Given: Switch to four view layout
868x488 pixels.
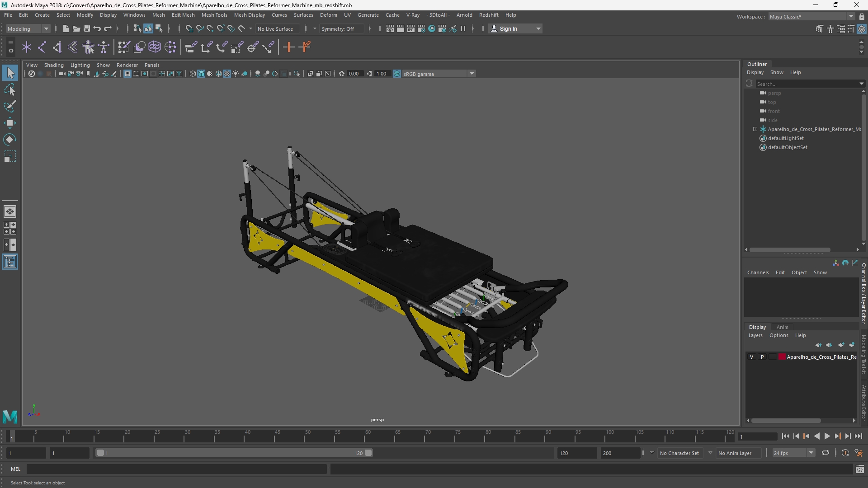Looking at the screenshot, I should [x=10, y=228].
